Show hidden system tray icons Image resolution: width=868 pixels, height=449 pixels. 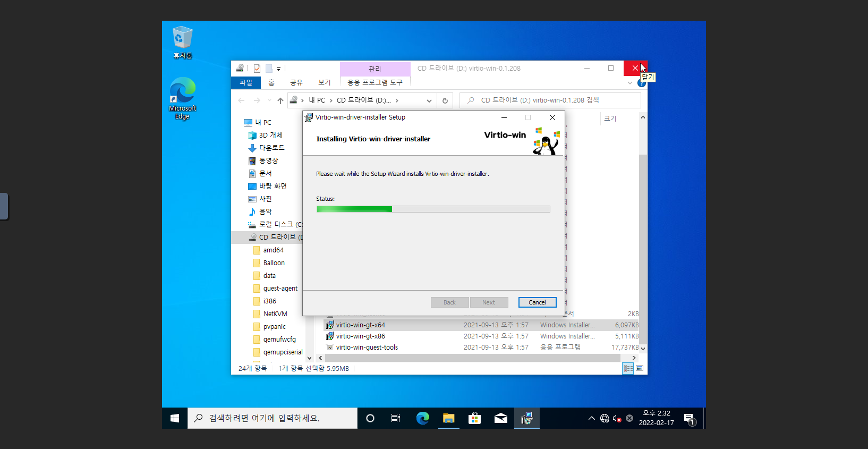591,418
